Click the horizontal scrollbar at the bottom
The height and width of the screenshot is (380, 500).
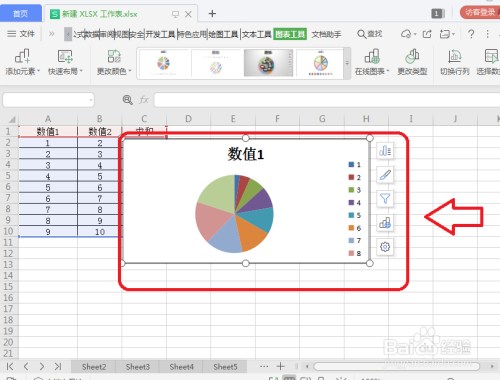click(397, 367)
